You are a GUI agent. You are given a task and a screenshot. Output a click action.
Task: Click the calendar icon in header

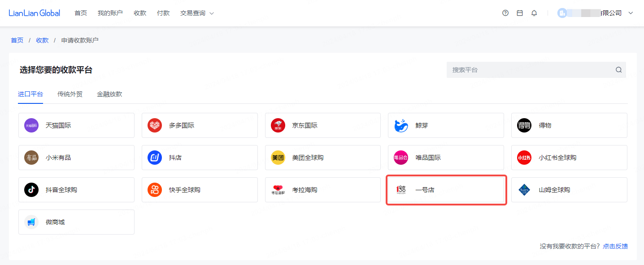click(x=520, y=13)
